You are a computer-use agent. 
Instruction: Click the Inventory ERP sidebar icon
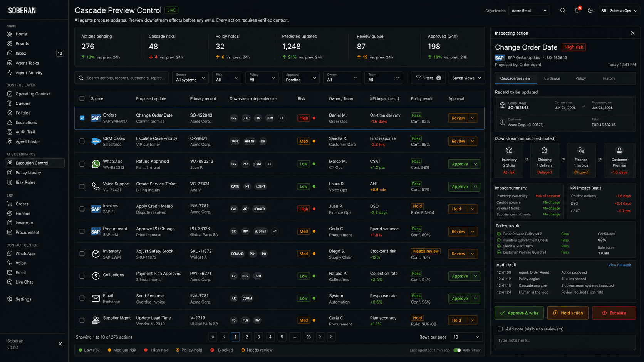(10, 223)
